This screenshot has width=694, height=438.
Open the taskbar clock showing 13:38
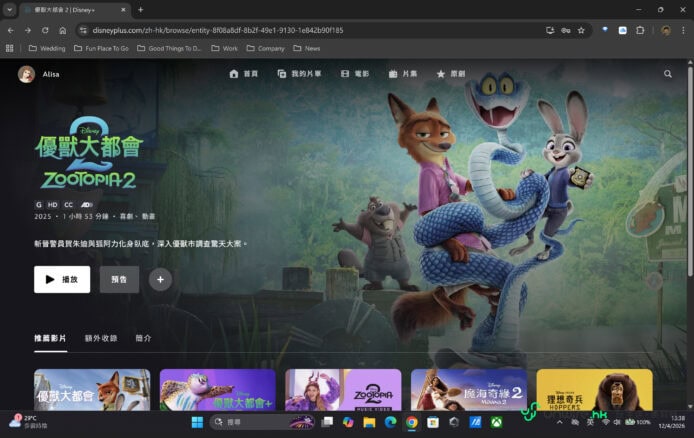coord(671,422)
